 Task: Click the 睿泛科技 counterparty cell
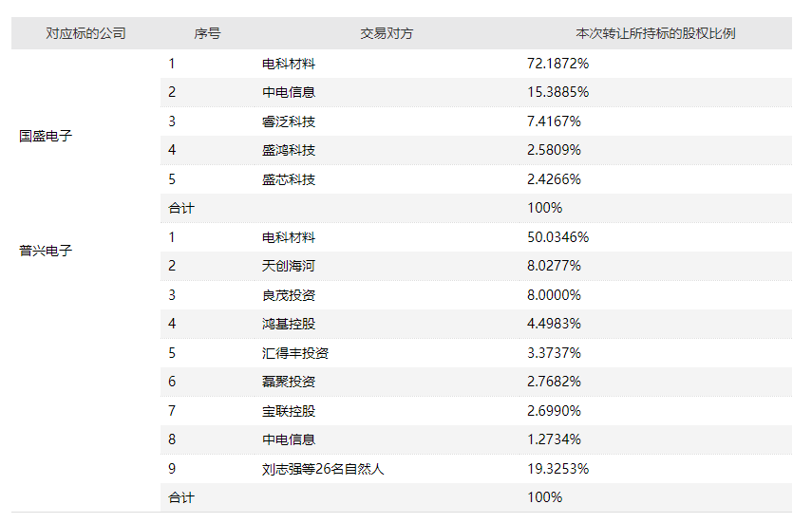(x=289, y=121)
